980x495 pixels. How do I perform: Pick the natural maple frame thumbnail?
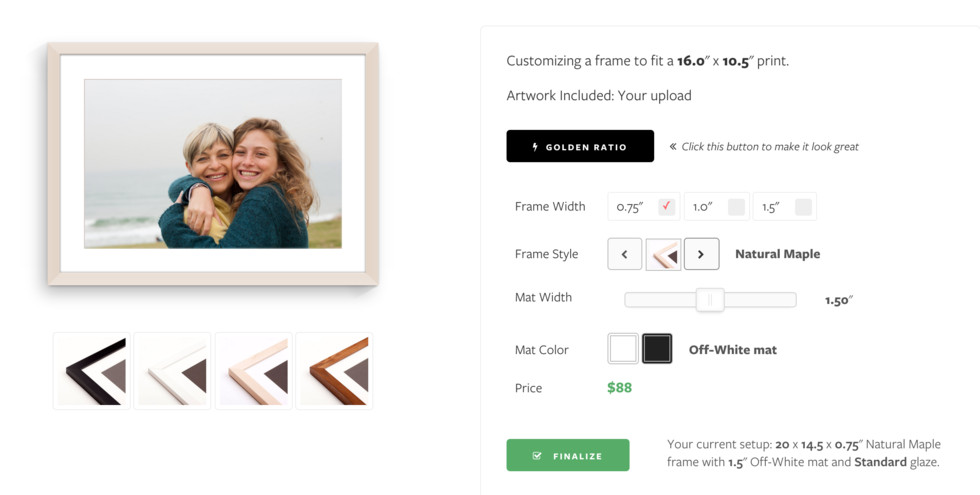(254, 371)
